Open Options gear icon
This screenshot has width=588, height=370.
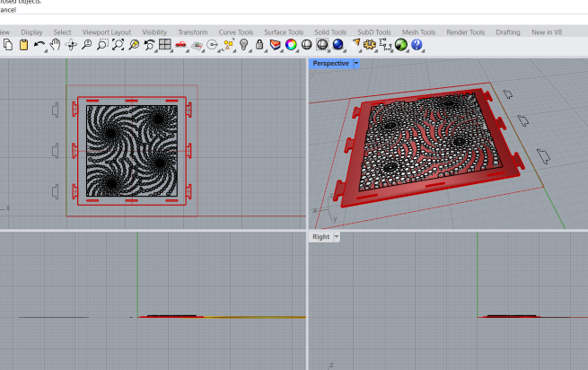click(x=369, y=44)
